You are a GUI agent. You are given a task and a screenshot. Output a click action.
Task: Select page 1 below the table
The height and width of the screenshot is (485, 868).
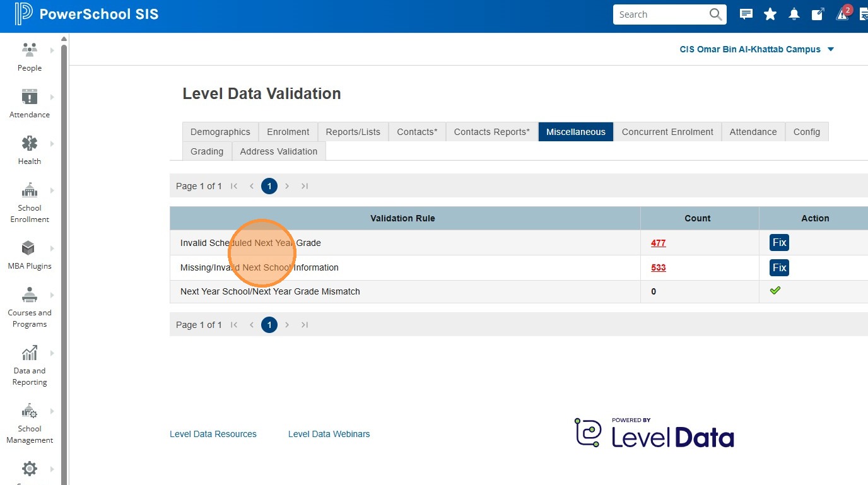pos(269,325)
